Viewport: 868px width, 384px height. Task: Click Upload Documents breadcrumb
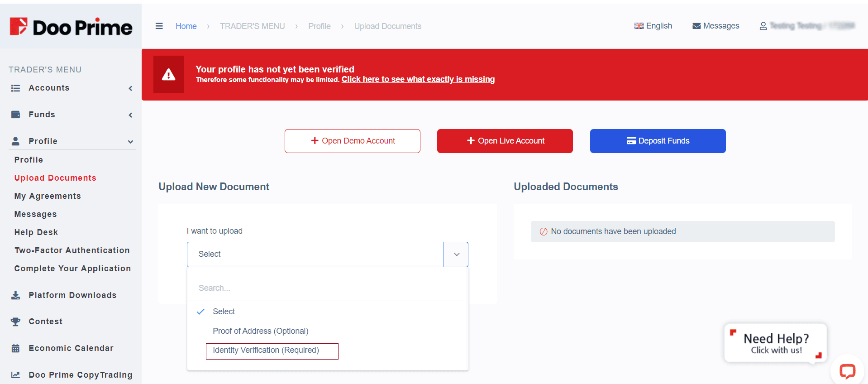[x=388, y=26]
